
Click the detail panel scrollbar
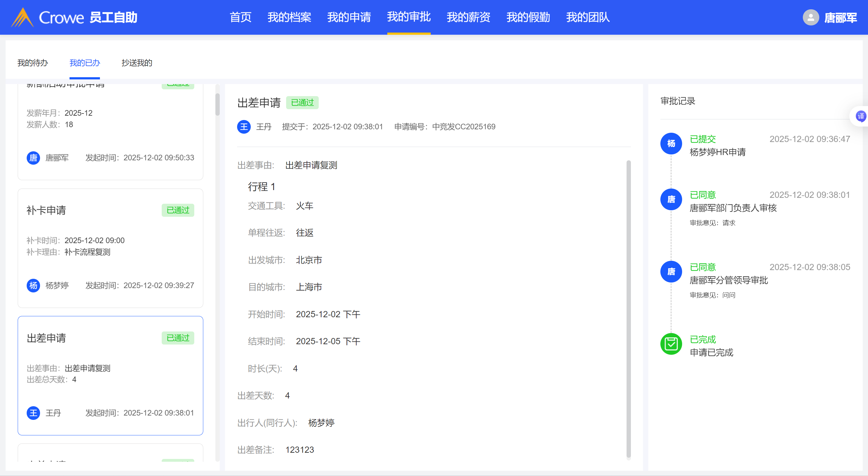[628, 309]
